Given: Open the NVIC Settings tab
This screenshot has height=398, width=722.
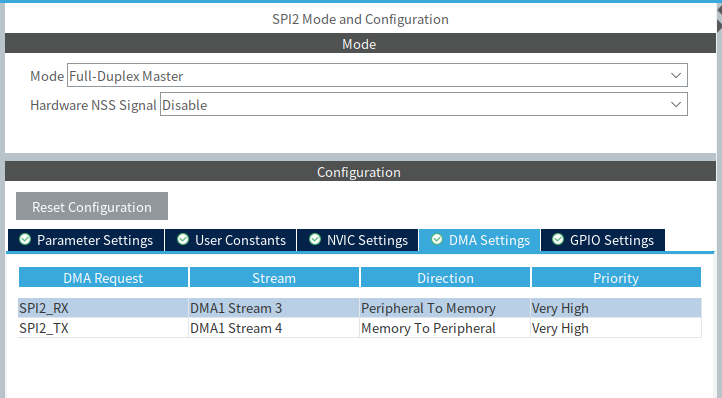Looking at the screenshot, I should pyautogui.click(x=358, y=240).
